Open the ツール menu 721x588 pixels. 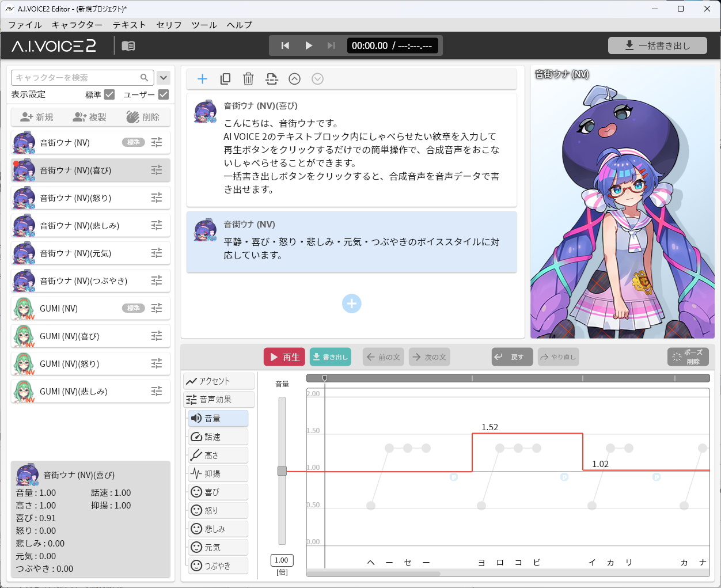[204, 25]
